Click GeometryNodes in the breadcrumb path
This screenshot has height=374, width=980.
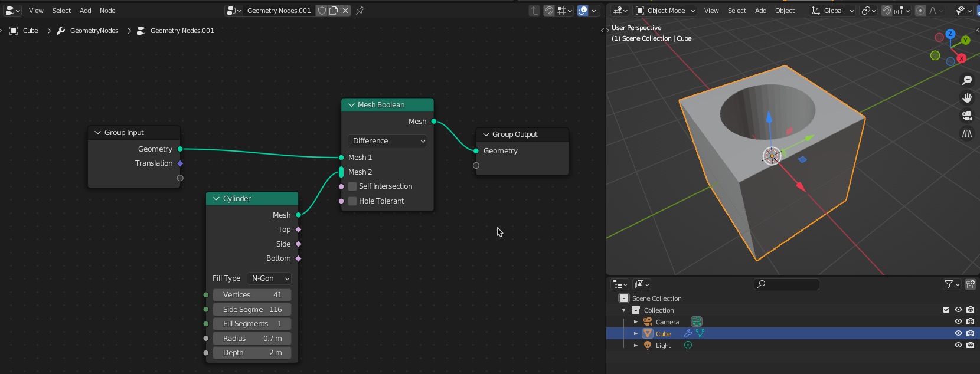[x=94, y=31]
